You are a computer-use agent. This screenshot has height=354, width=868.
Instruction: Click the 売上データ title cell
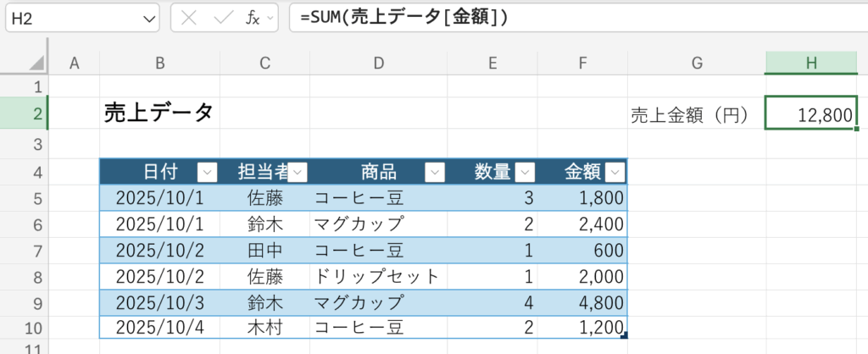[x=159, y=113]
